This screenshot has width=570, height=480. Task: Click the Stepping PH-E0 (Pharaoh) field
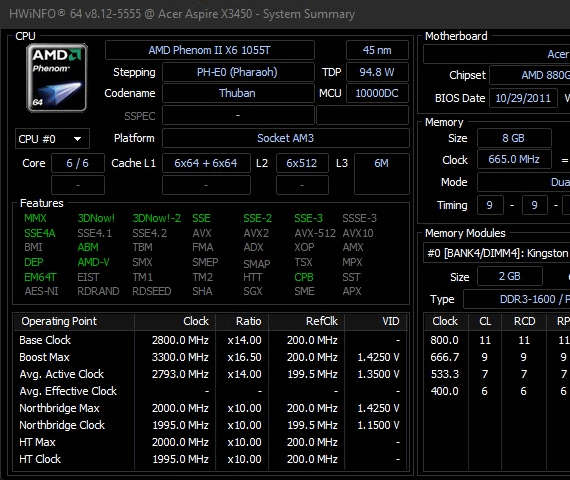click(238, 72)
